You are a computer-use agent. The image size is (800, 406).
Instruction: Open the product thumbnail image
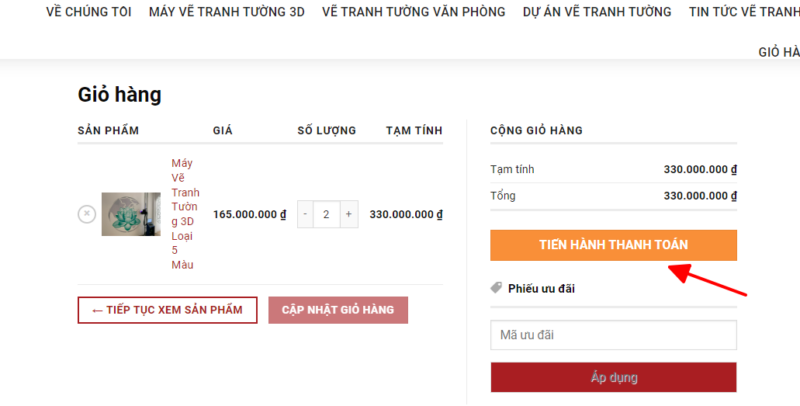(131, 214)
